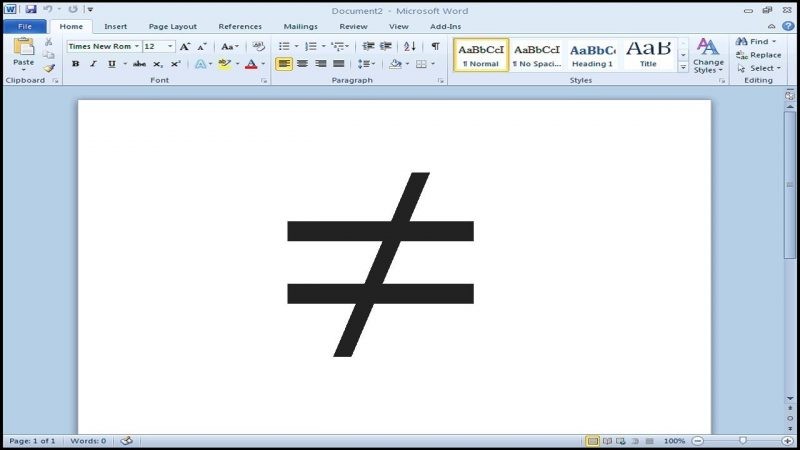Toggle Italic formatting
This screenshot has height=450, width=800.
coord(93,64)
